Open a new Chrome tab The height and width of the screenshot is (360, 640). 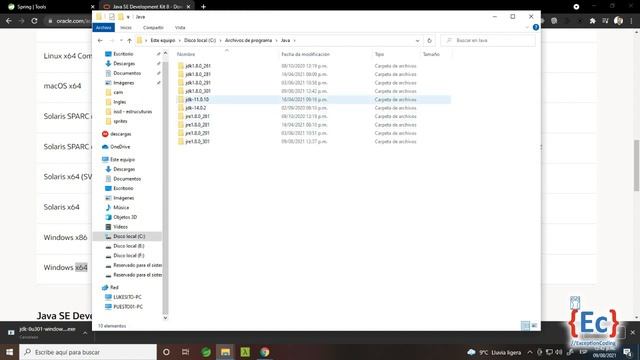tap(203, 7)
